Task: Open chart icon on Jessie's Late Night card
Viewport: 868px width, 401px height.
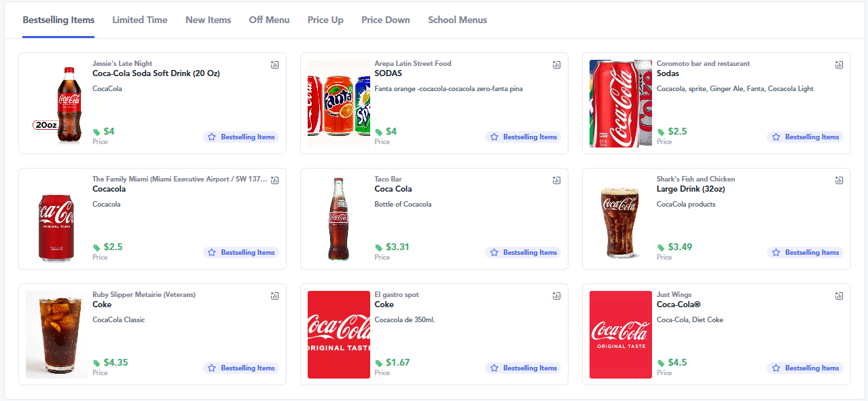Action: pyautogui.click(x=274, y=65)
